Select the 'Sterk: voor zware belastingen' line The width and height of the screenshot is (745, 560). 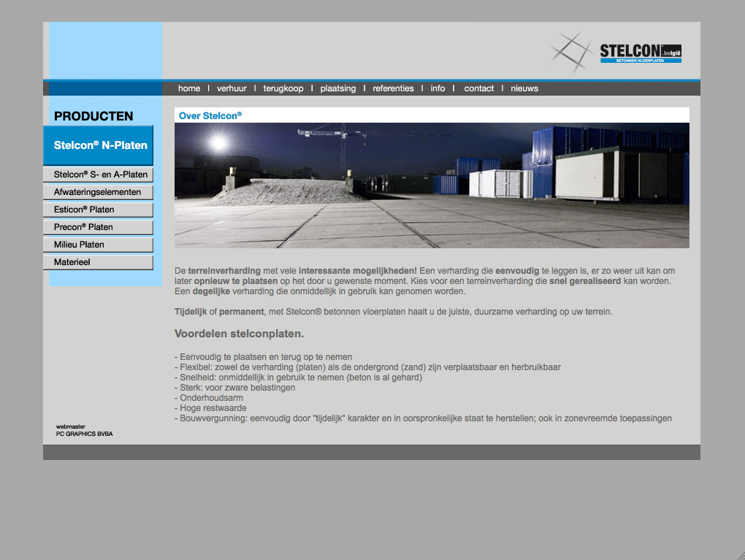point(234,388)
